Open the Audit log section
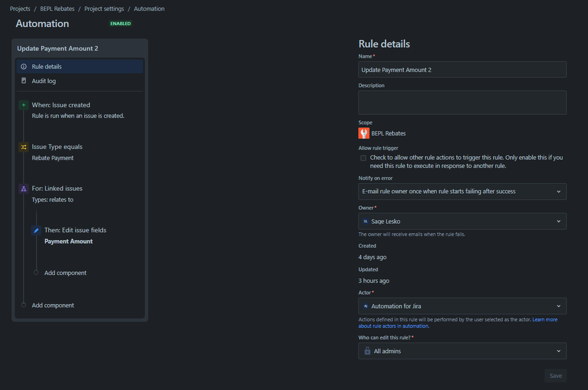Screen dimensions: 588x390 pyautogui.click(x=80, y=81)
